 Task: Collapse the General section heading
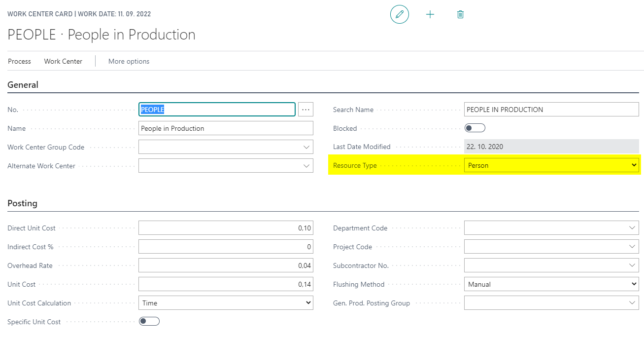[23, 85]
